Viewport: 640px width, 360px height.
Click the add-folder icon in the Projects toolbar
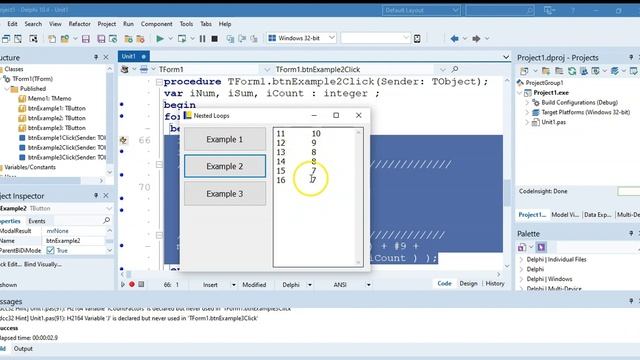coord(546,71)
